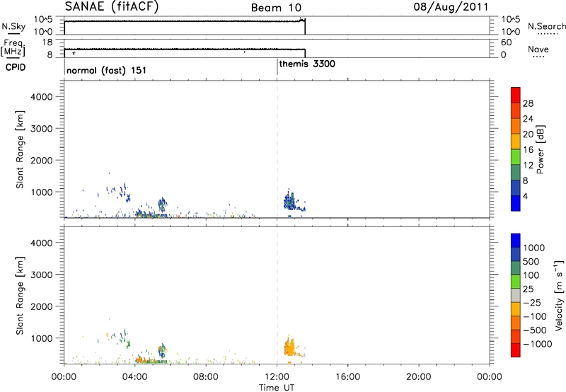Viewport: 566px width, 392px height.
Task: Click the SANAE (fitACF) title
Action: [112, 7]
